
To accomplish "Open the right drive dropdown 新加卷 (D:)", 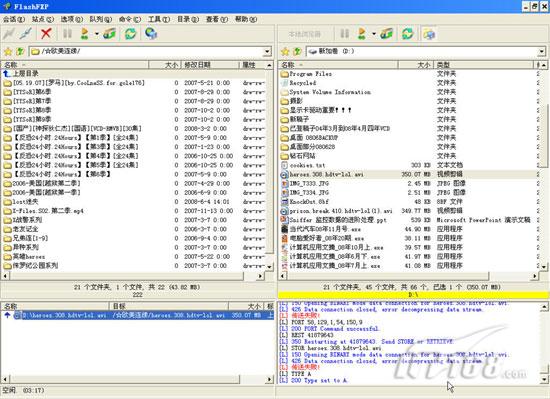I will 542,52.
